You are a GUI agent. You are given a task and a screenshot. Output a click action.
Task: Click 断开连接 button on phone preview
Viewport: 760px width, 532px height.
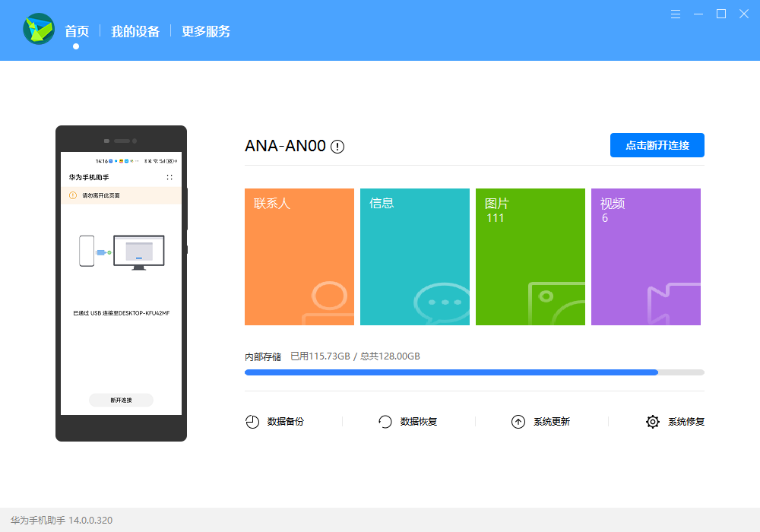(x=121, y=401)
